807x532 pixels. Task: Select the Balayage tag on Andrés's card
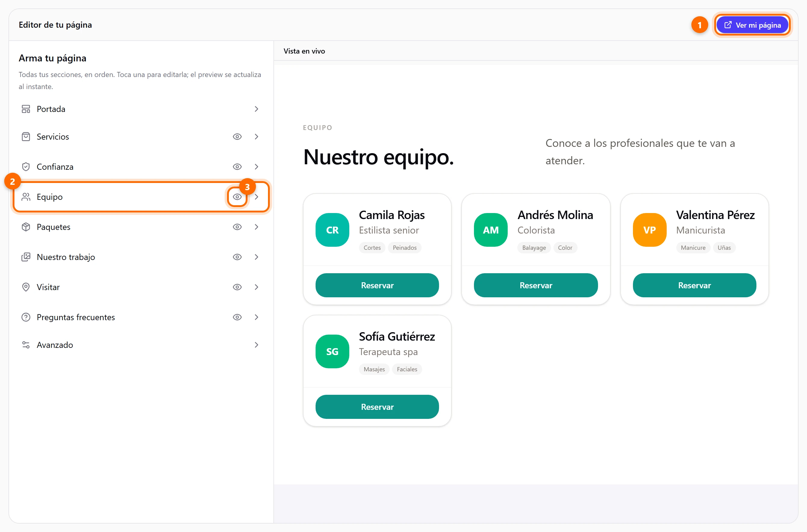tap(534, 248)
